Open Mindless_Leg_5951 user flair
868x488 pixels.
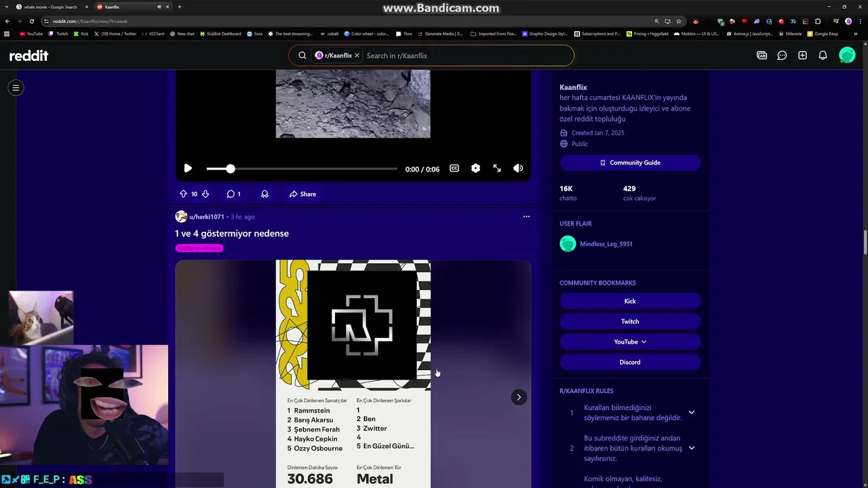point(606,244)
